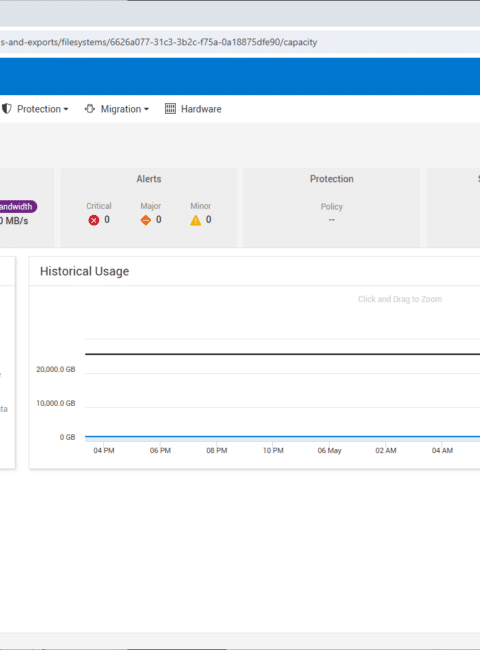Click the Major alert count 0

click(159, 220)
